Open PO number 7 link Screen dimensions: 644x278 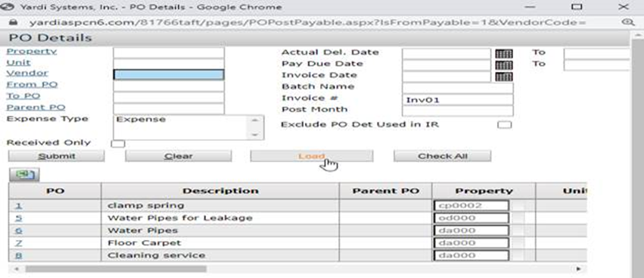(x=18, y=243)
